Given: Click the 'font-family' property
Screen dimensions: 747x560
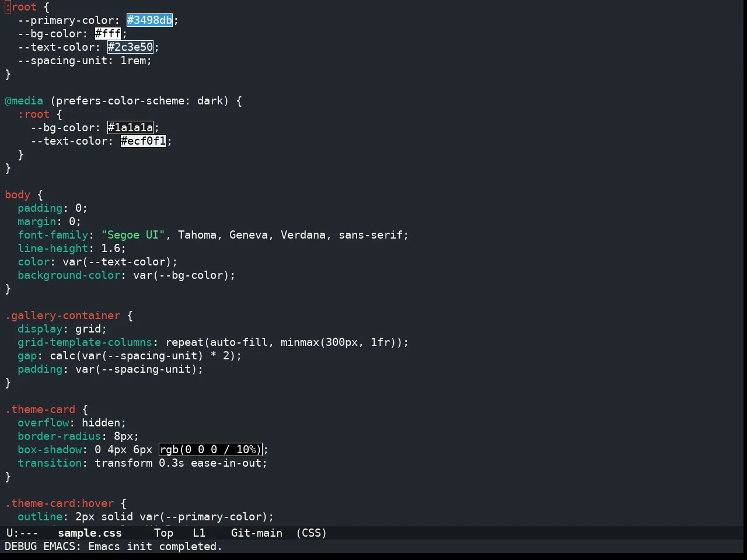Looking at the screenshot, I should point(53,235).
